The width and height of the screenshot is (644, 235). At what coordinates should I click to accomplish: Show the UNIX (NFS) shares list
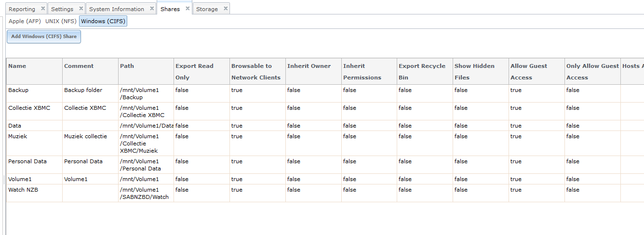click(x=61, y=21)
